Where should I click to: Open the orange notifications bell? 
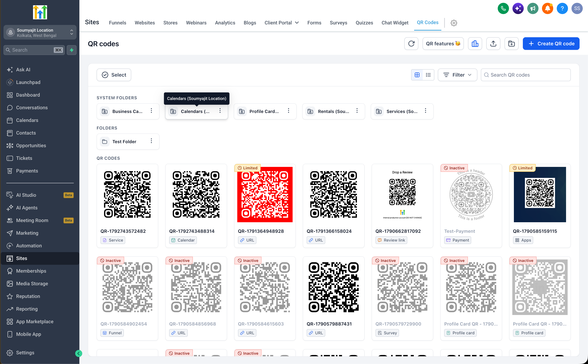(547, 9)
